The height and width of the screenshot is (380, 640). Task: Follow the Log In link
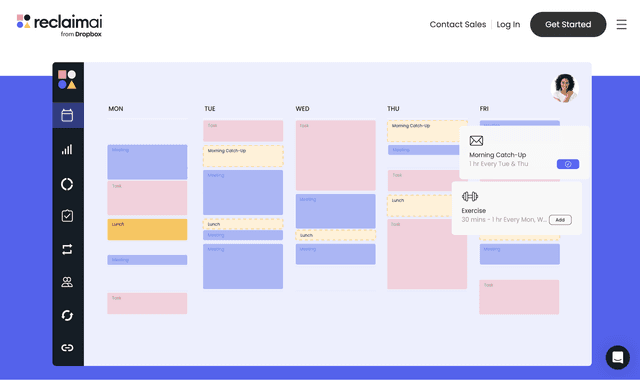pyautogui.click(x=508, y=24)
